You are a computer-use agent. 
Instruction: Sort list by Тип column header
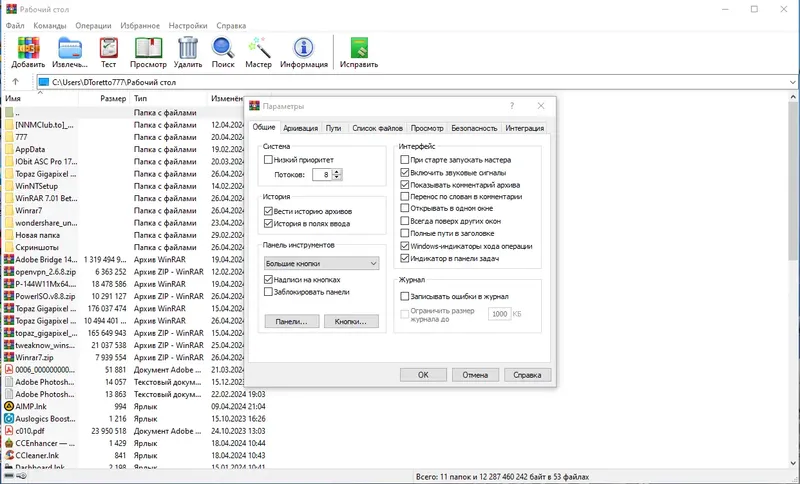(x=168, y=98)
